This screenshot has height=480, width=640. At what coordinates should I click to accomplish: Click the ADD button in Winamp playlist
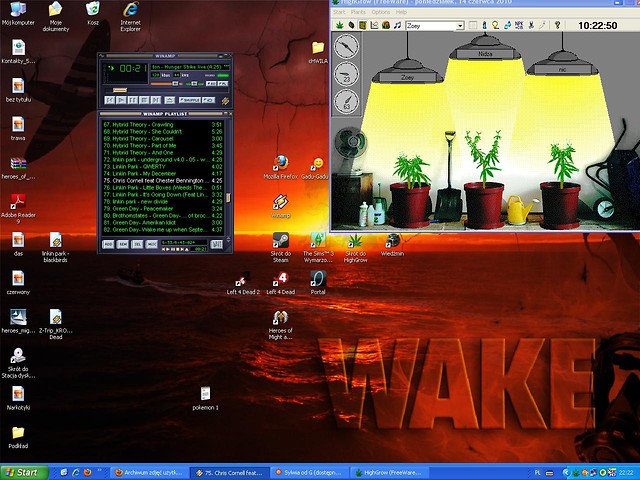pos(108,244)
